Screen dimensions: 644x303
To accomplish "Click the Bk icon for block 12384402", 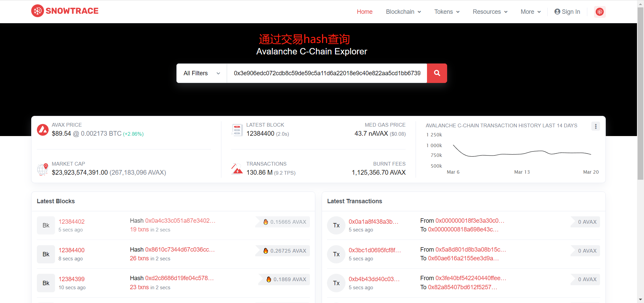I will point(46,225).
